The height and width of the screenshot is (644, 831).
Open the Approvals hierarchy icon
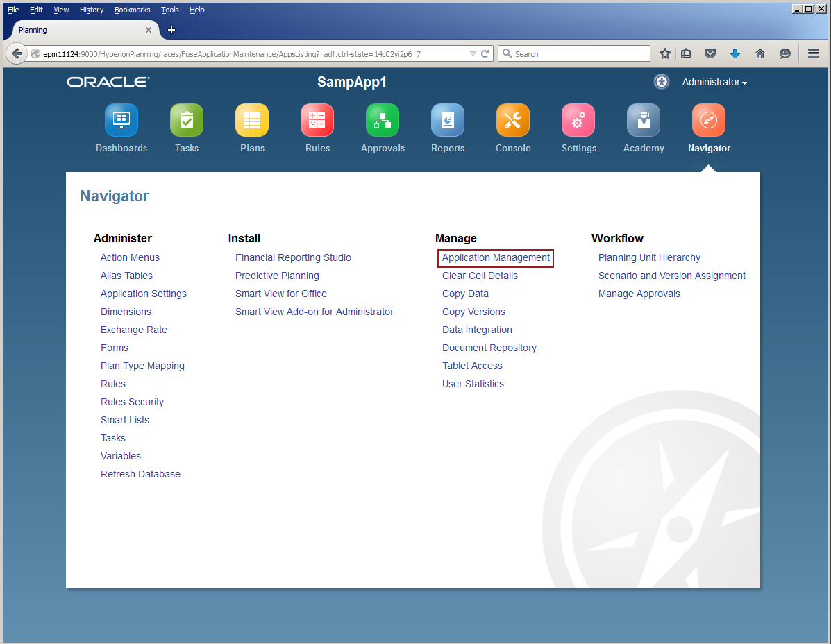(x=383, y=120)
